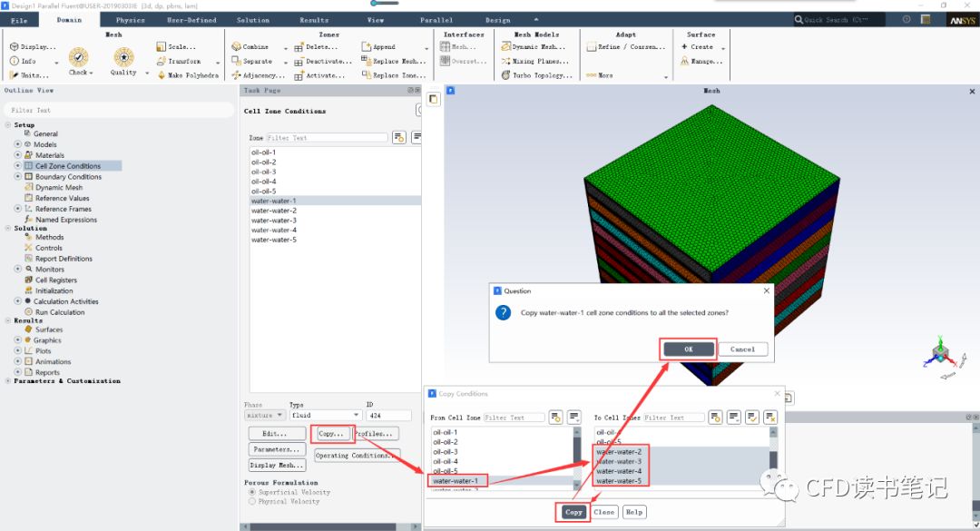
Task: Click the zone ID field showing 424
Action: pyautogui.click(x=388, y=416)
